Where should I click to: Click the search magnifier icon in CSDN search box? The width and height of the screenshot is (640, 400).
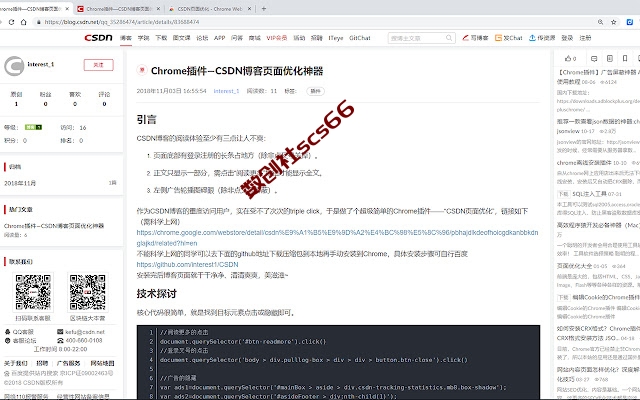[x=449, y=38]
